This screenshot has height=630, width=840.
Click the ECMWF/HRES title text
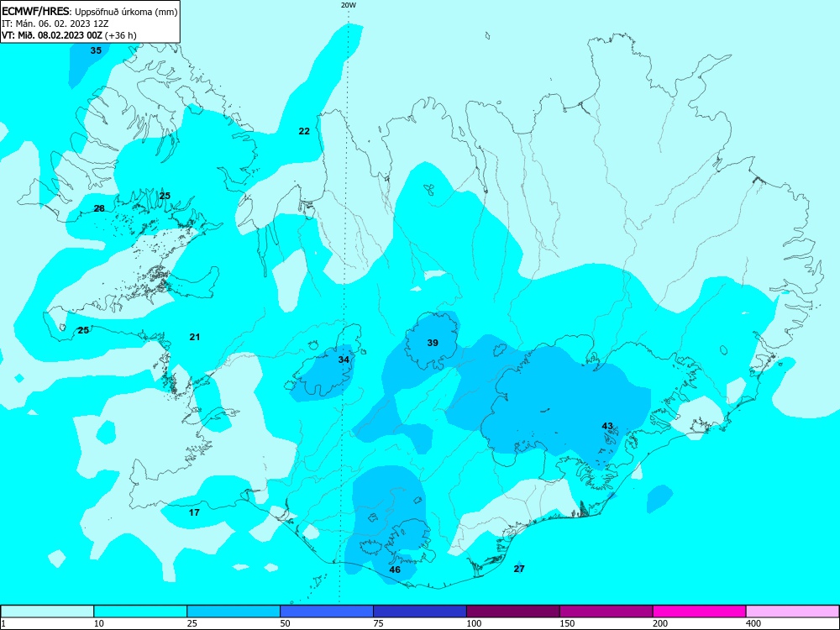coord(36,11)
